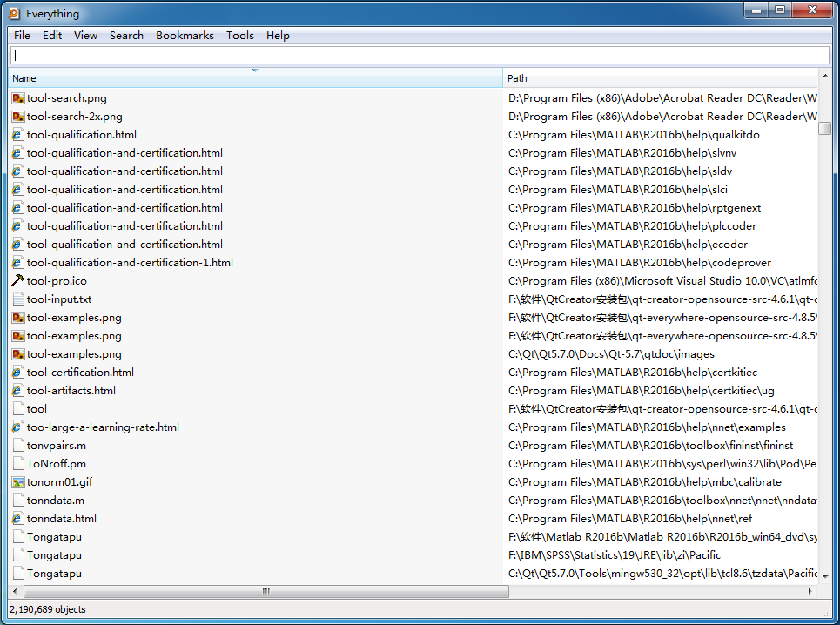This screenshot has height=625, width=840.
Task: Click the tool-artifacts.html file icon
Action: tap(18, 391)
